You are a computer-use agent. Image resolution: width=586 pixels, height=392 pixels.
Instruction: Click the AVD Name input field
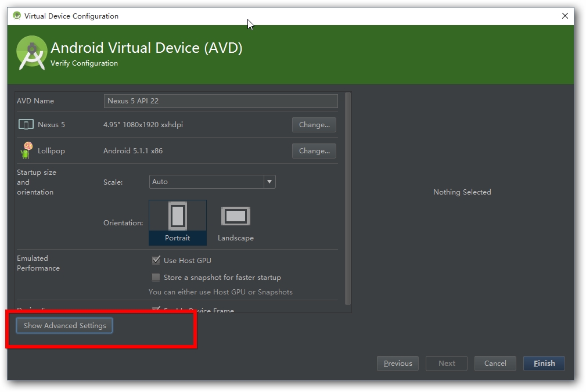pos(221,101)
